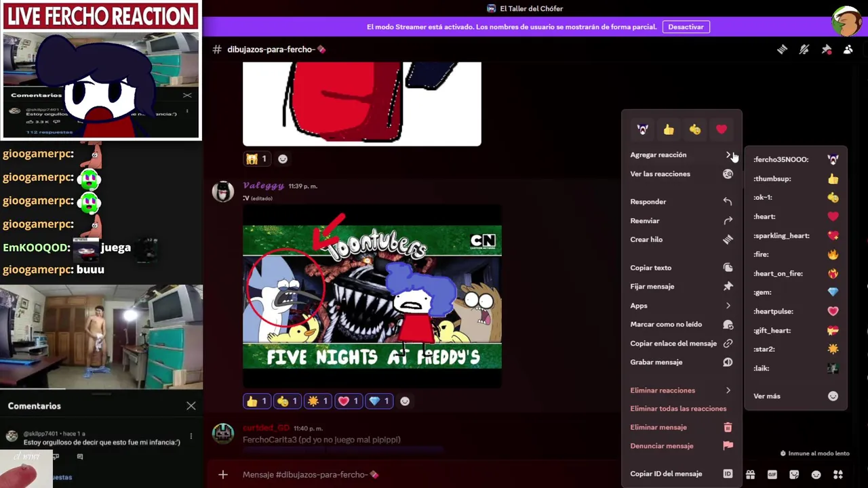Expand the Apps submenu in context menu

[682, 306]
